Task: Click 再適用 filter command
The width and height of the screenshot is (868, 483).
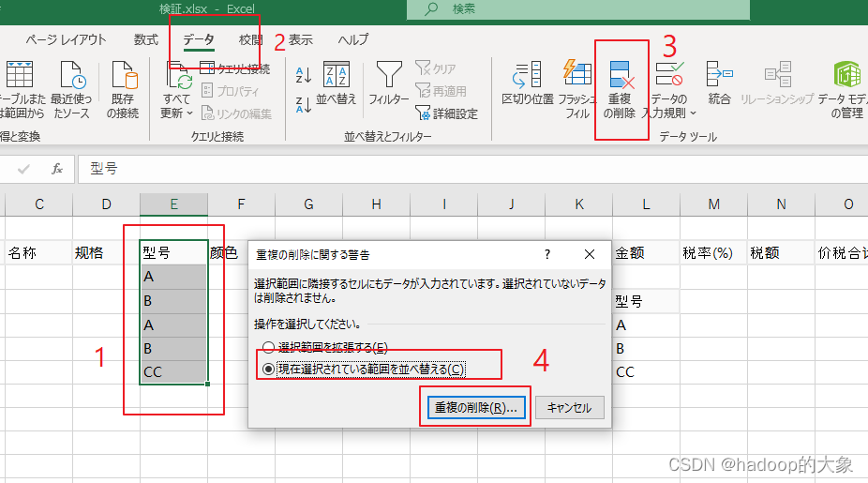Action: coord(441,91)
